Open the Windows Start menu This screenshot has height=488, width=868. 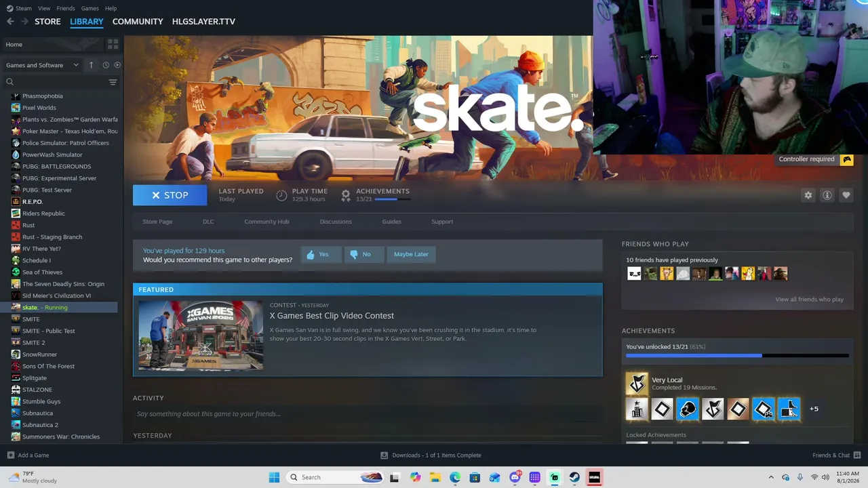(x=274, y=477)
